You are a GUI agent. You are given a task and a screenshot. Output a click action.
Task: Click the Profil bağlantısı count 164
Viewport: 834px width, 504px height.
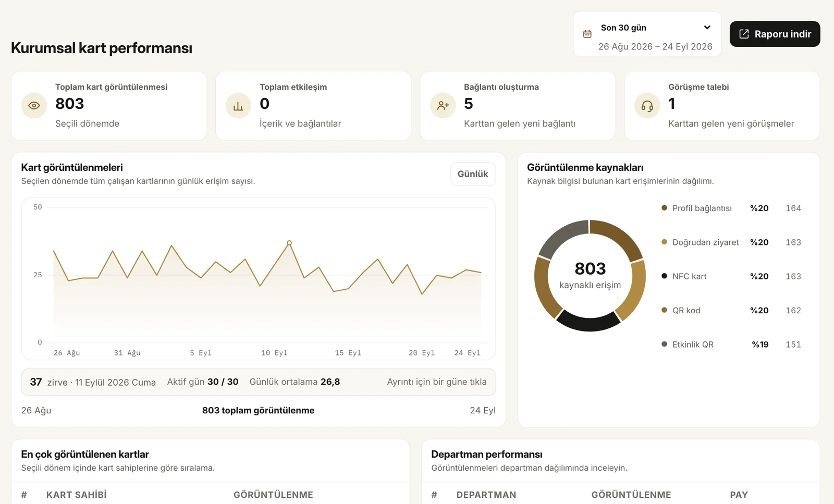793,208
